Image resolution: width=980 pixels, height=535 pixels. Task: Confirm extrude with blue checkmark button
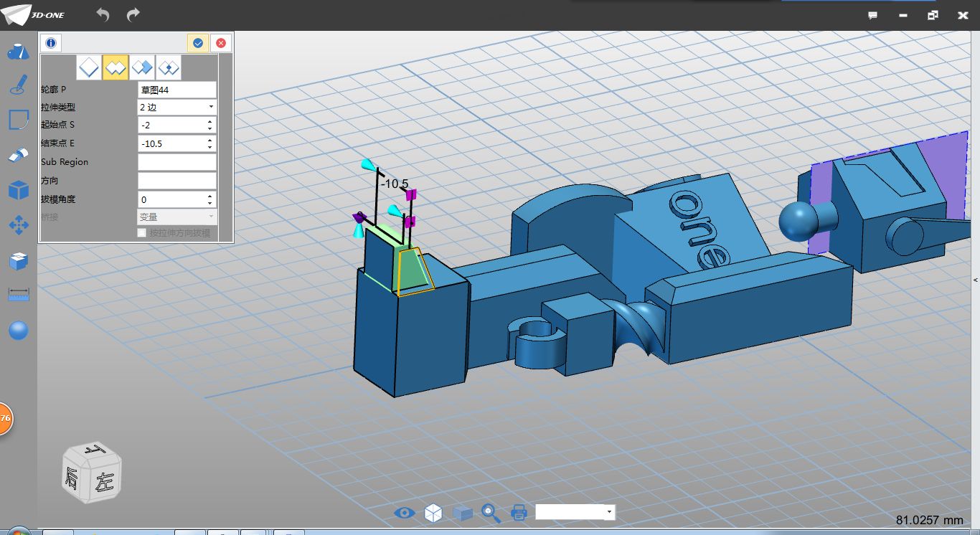pyautogui.click(x=198, y=43)
